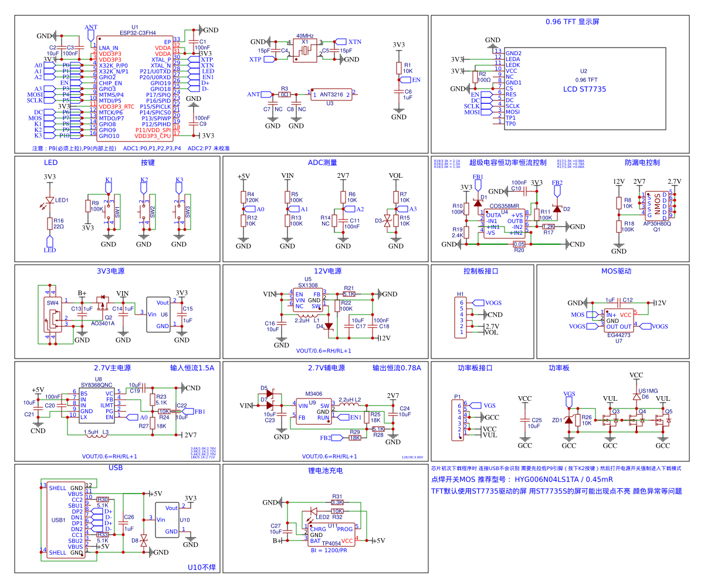Click the H1 six-pin connector
Image resolution: width=704 pixels, height=588 pixels.
tap(462, 317)
